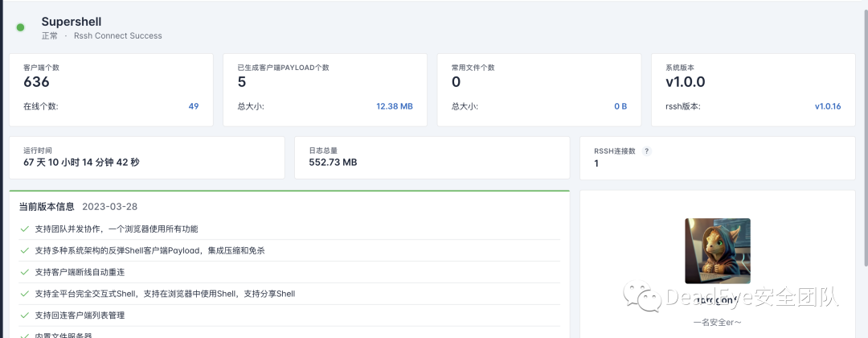Screen dimensions: 868x338
Task: Click the RSSH连接数 question mark help icon
Action: coord(646,150)
